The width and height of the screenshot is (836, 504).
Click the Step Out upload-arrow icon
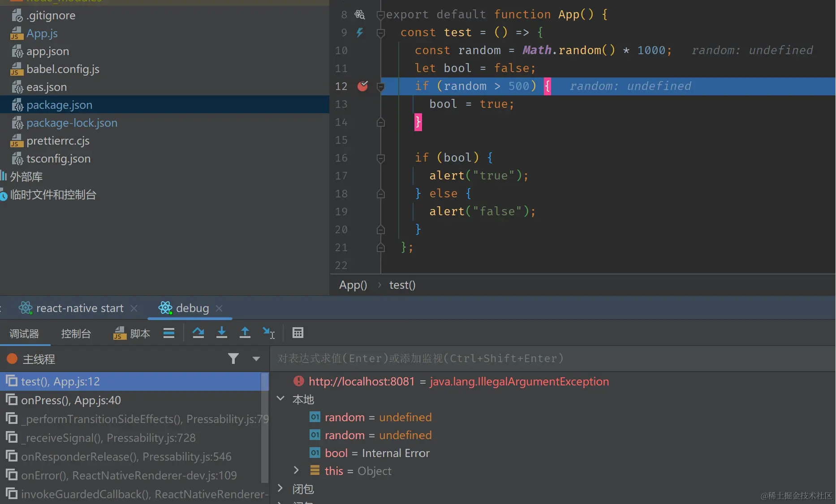point(245,333)
